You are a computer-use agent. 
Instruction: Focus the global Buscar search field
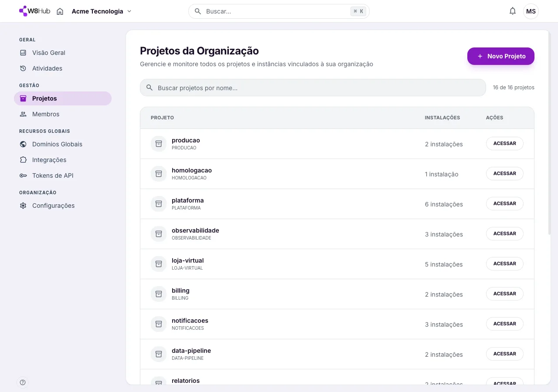pos(279,11)
